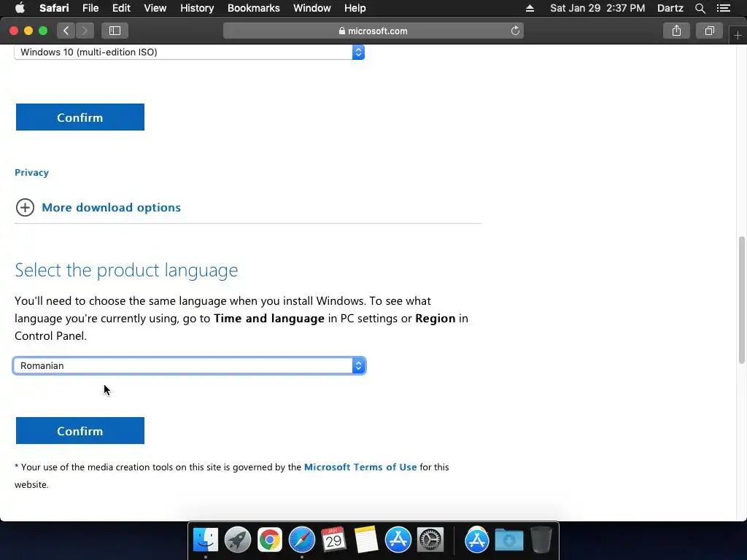Open the Bookmarks menu

coord(253,8)
